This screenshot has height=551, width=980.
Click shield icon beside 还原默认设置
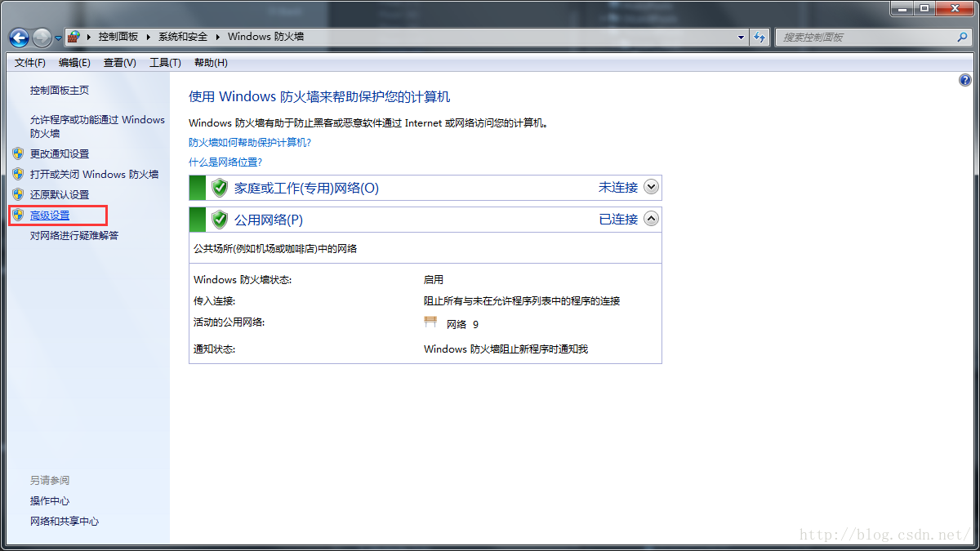click(x=18, y=194)
